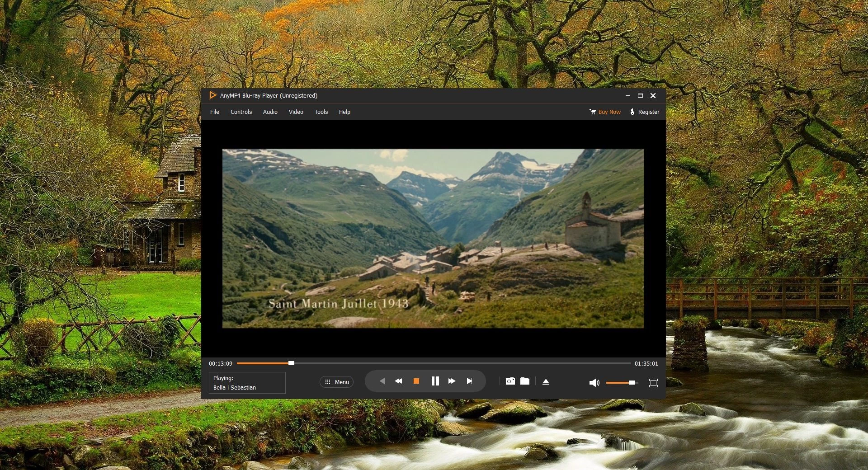Click the volume slider handle
The width and height of the screenshot is (868, 470).
click(632, 383)
